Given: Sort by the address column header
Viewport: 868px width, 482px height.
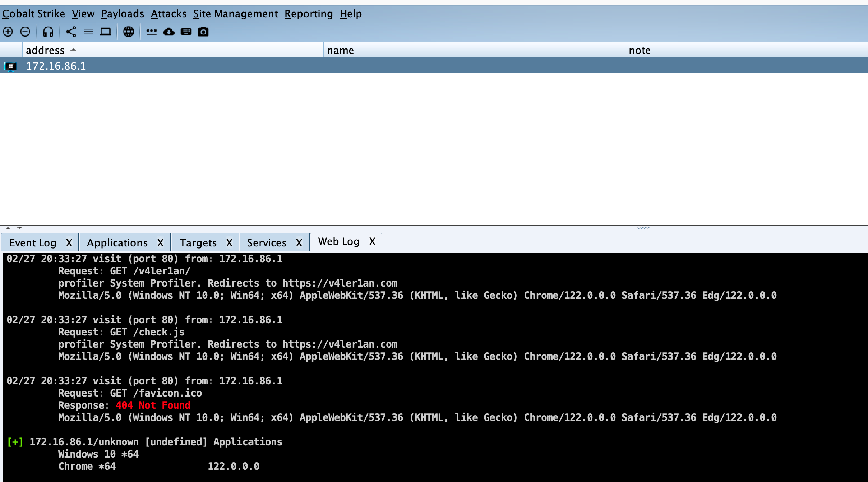Looking at the screenshot, I should (45, 50).
